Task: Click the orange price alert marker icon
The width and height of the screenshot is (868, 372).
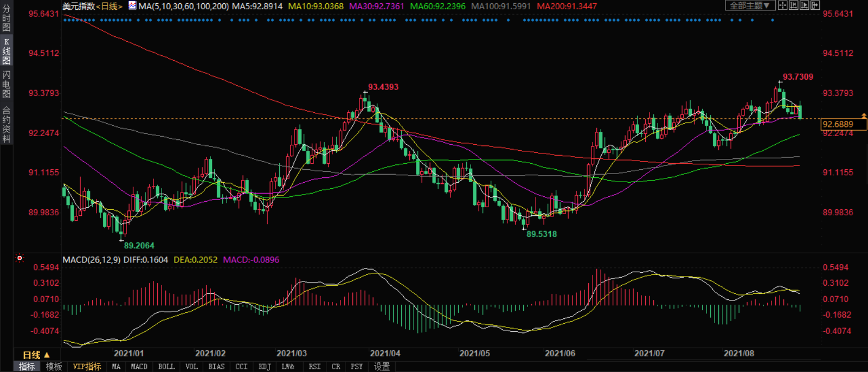Action: [x=864, y=116]
